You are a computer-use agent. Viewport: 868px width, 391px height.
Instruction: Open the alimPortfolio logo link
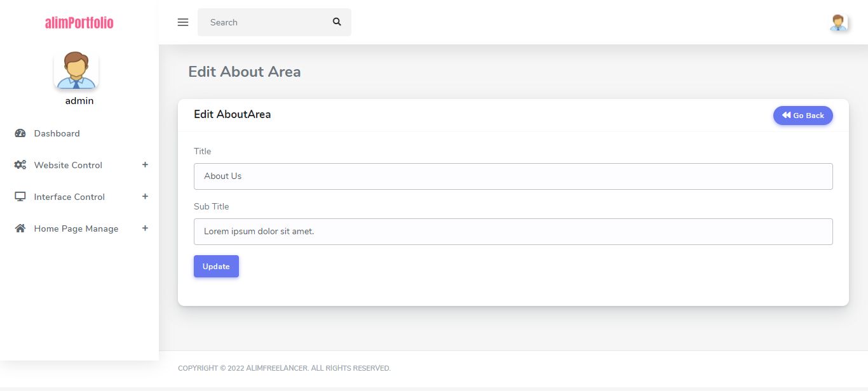click(79, 23)
